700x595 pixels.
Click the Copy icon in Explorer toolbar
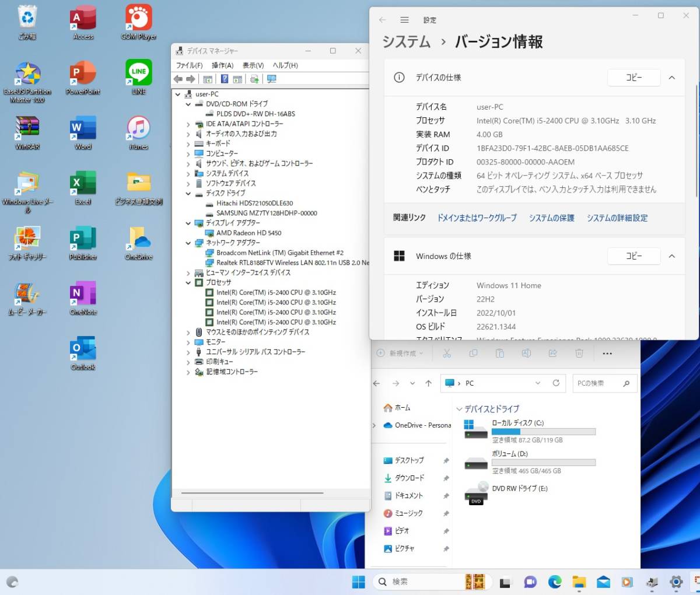[x=473, y=353]
